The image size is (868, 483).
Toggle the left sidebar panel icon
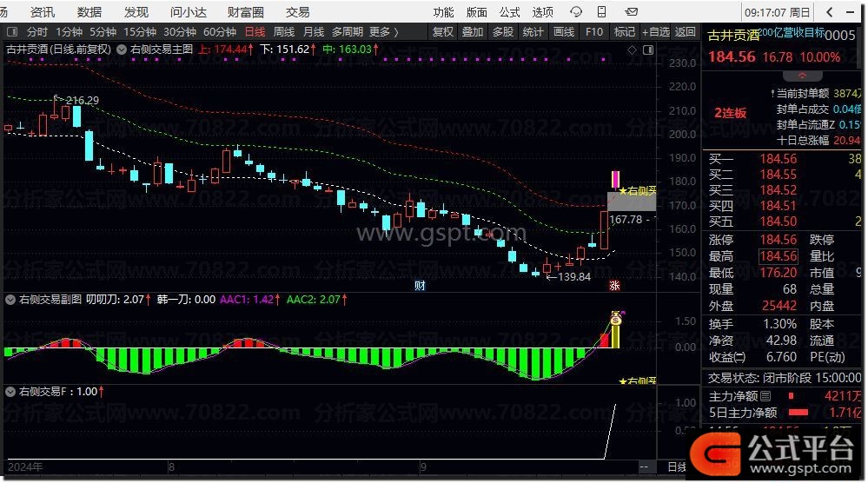coord(12,32)
